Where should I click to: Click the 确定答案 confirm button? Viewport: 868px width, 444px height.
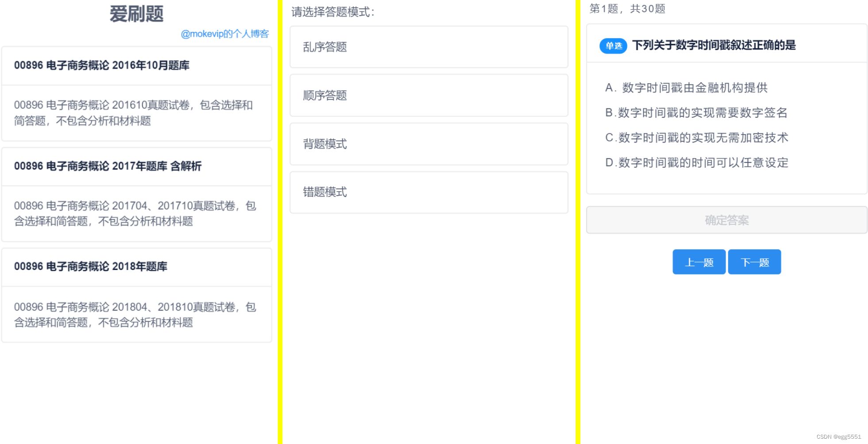tap(726, 220)
